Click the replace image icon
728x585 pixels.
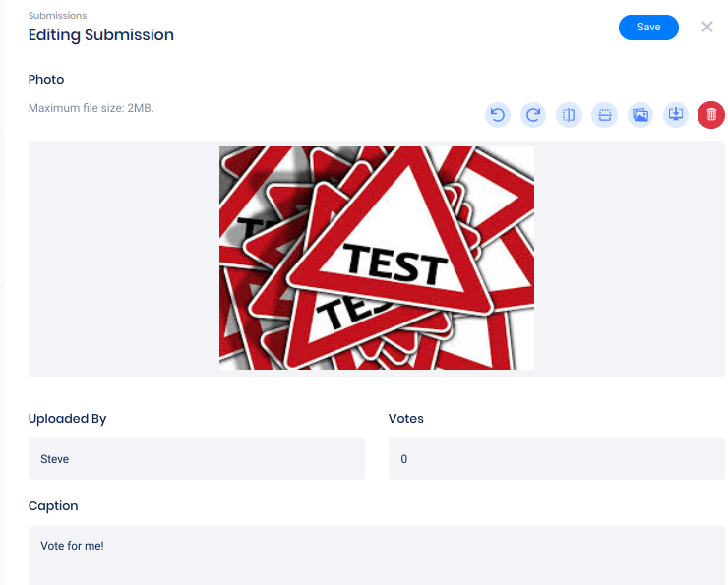tap(640, 115)
